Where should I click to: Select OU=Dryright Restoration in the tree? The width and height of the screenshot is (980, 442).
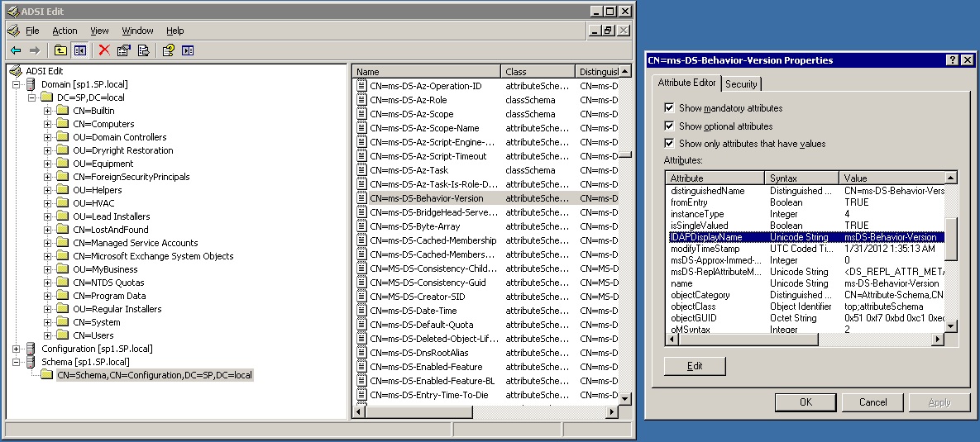[x=122, y=150]
